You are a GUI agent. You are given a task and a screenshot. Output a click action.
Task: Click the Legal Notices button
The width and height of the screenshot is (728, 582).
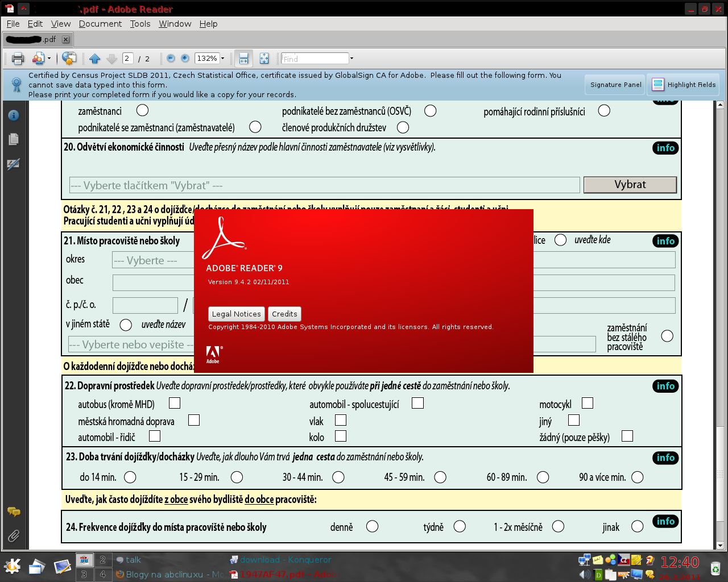[x=236, y=314]
